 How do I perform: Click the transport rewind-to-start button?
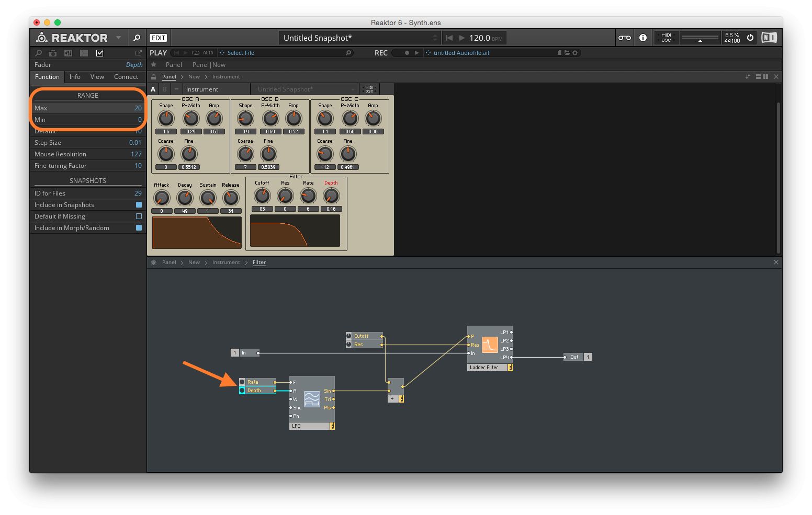[x=449, y=38]
